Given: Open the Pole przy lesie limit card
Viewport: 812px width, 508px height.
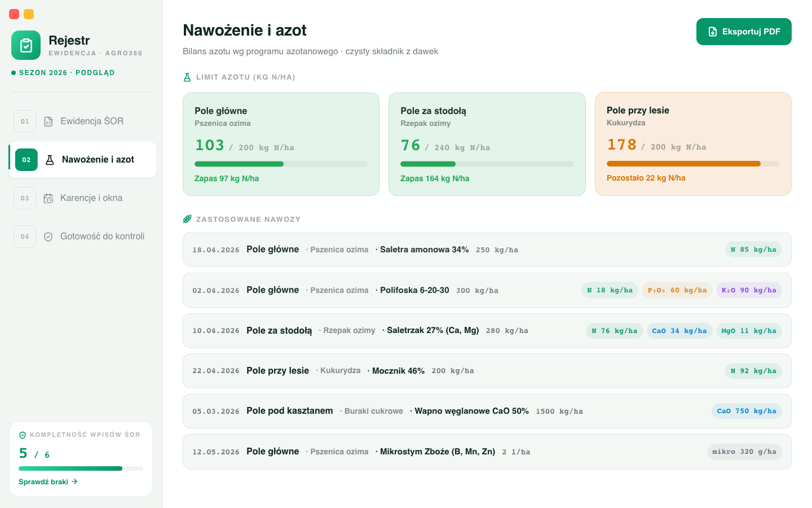Looking at the screenshot, I should [693, 144].
